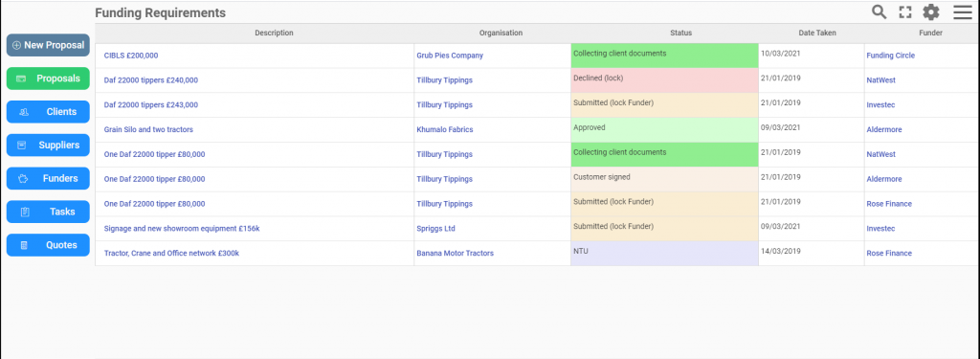The image size is (980, 359).
Task: Sort by the Description column header
Action: pos(274,34)
